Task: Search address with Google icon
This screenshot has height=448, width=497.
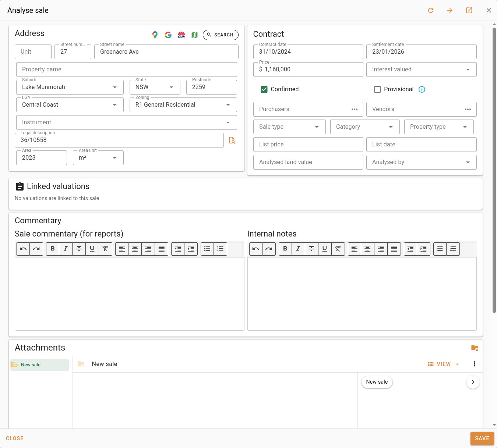Action: [168, 35]
